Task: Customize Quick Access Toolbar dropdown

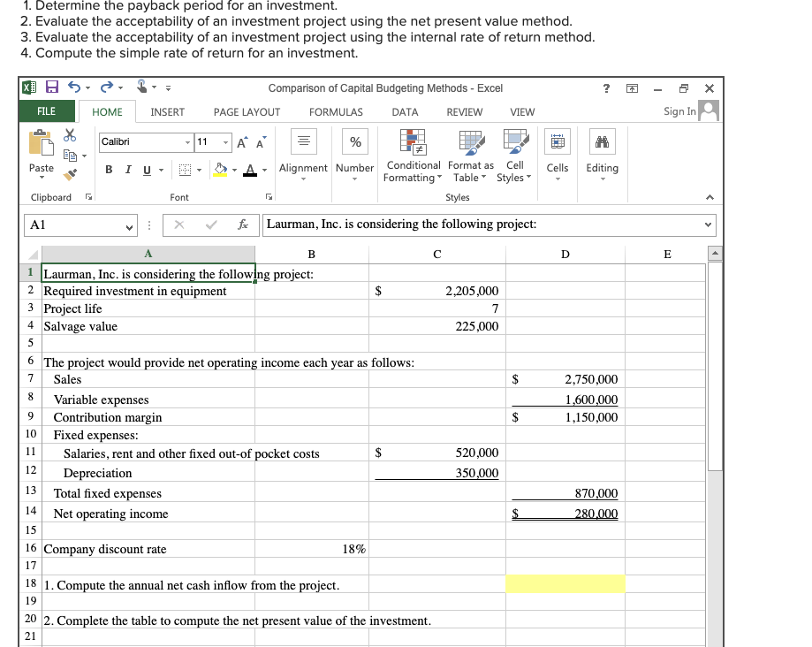Action: point(168,88)
